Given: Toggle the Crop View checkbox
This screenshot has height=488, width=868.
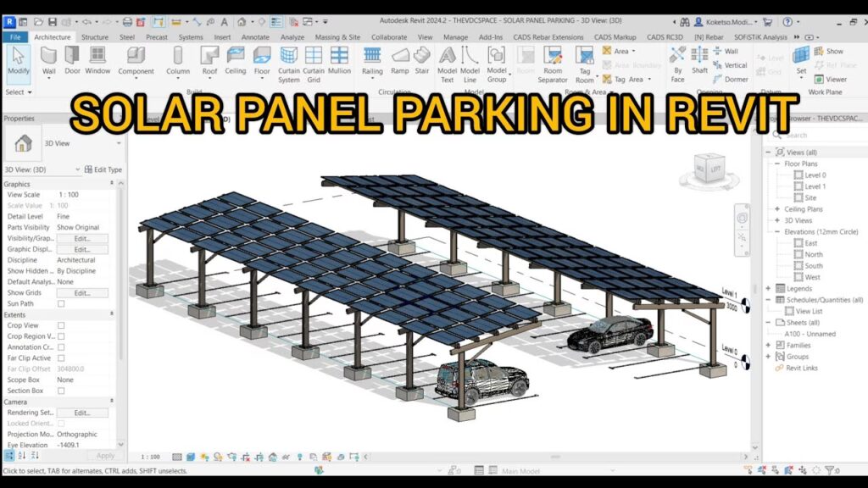Looking at the screenshot, I should pyautogui.click(x=59, y=324).
